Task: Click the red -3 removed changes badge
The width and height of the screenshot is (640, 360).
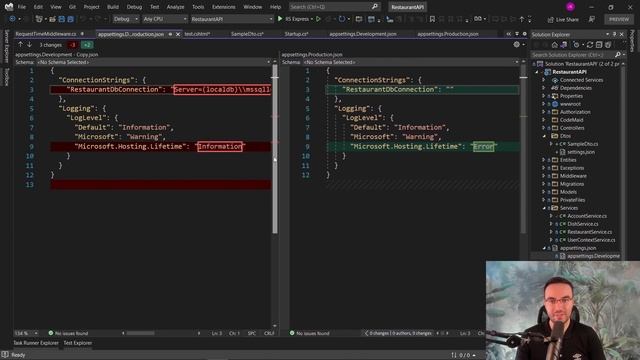Action: [x=73, y=45]
